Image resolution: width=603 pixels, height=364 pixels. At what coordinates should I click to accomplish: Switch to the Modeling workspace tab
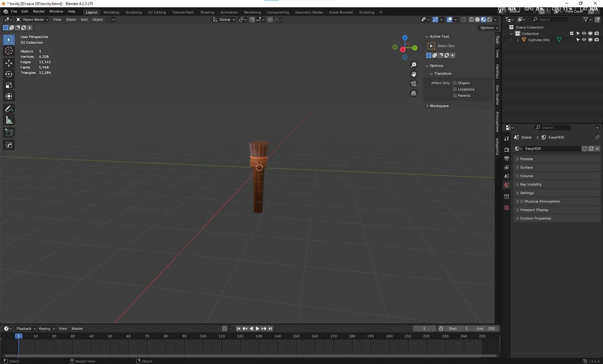point(111,12)
